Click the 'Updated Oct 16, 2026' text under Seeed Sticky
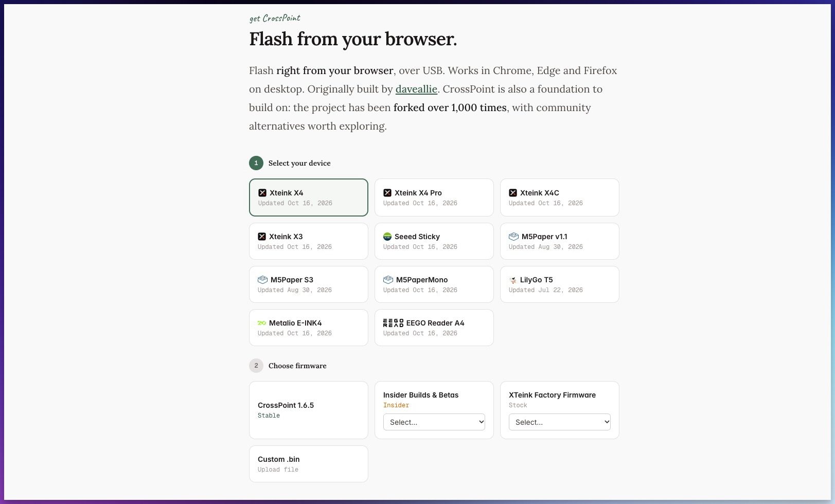835x504 pixels. pyautogui.click(x=420, y=247)
